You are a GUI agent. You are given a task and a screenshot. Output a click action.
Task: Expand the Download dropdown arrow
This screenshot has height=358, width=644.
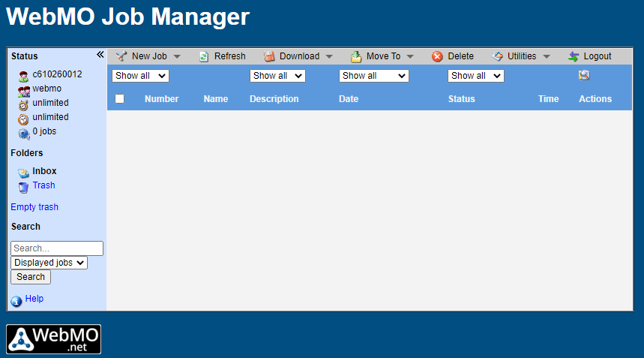[329, 57]
